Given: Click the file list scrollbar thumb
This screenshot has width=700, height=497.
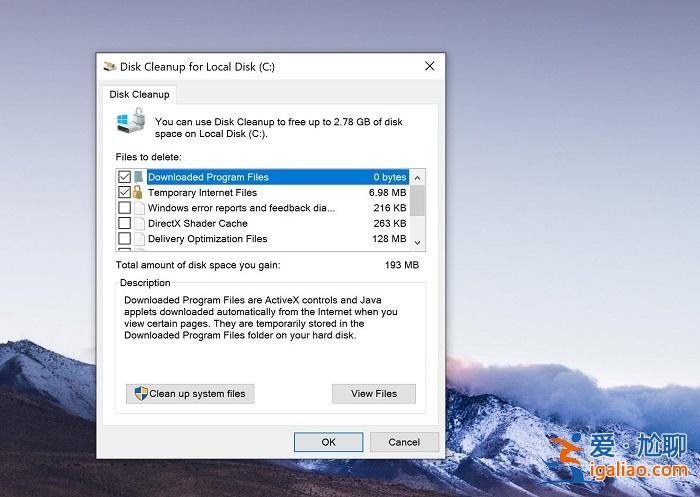Looking at the screenshot, I should [417, 200].
